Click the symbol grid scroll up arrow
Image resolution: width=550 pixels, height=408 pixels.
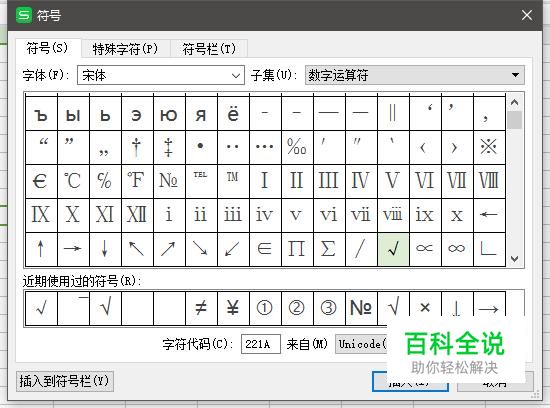tap(515, 102)
